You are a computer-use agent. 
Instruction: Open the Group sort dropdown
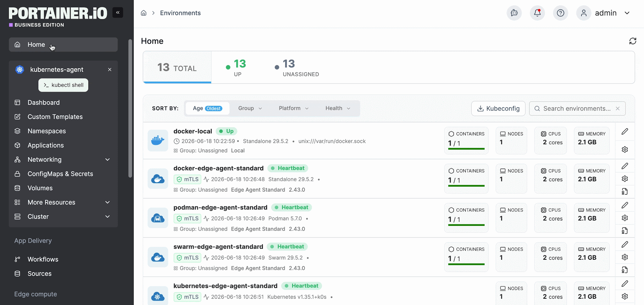(x=250, y=108)
